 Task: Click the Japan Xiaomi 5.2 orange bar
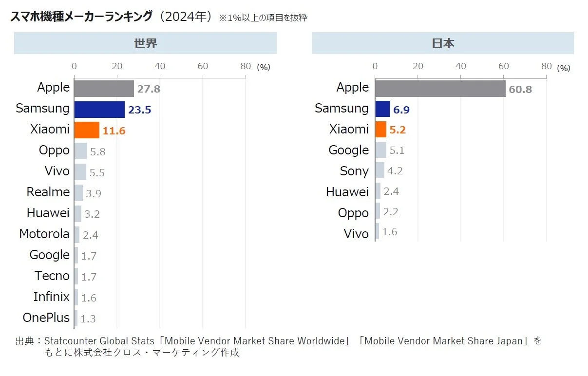pos(380,129)
